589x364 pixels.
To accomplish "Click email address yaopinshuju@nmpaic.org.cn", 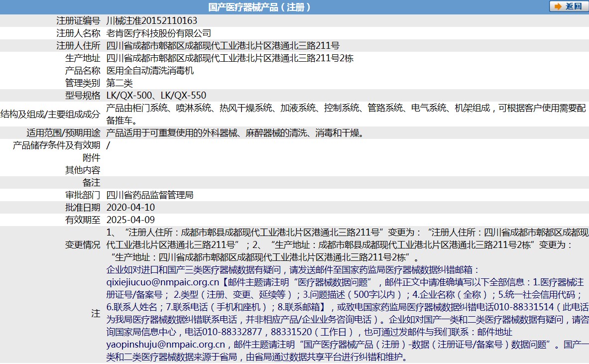I will (x=166, y=345).
